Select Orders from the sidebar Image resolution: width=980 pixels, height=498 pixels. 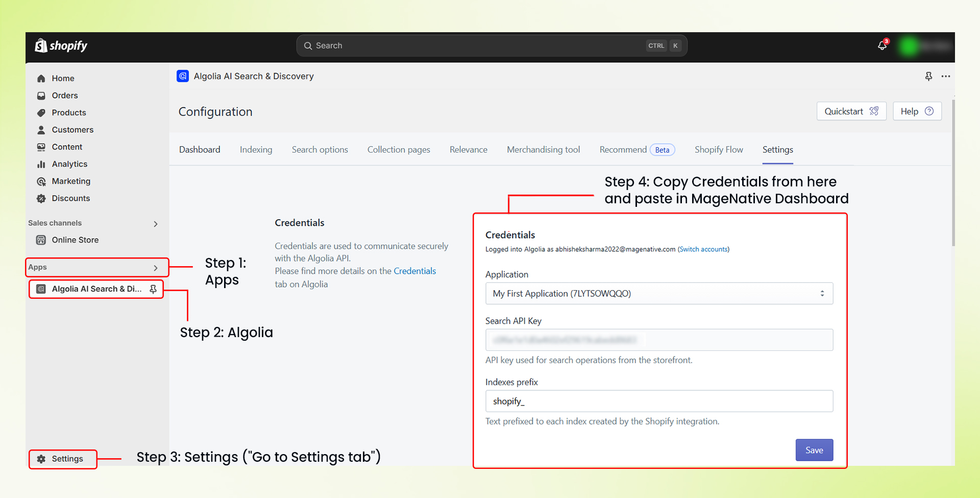[65, 96]
